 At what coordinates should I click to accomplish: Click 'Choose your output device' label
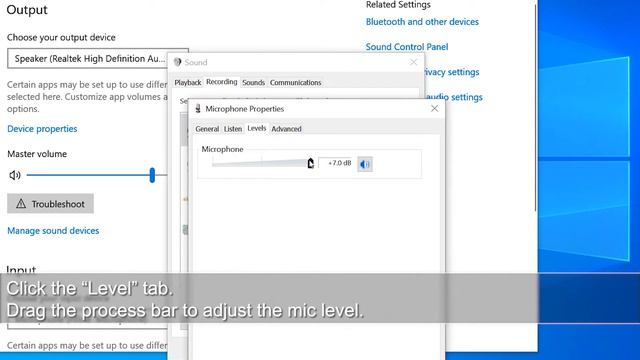pos(61,37)
